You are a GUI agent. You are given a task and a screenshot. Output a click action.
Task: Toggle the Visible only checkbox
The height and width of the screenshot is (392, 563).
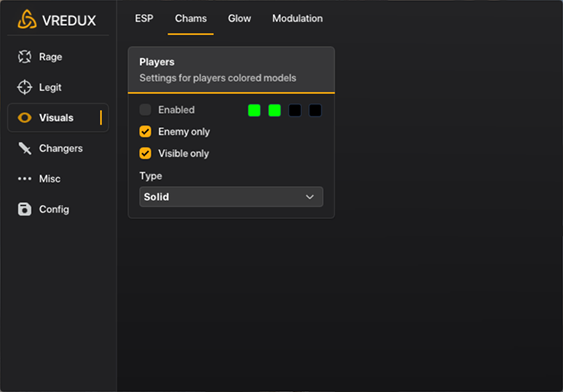pyautogui.click(x=145, y=153)
